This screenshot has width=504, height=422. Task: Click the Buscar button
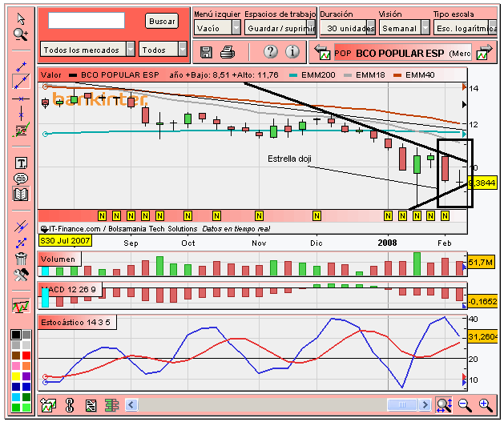[162, 21]
